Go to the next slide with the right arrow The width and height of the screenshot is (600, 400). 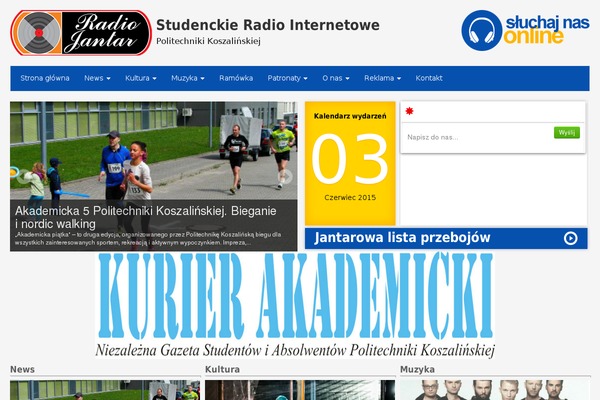[x=285, y=176]
